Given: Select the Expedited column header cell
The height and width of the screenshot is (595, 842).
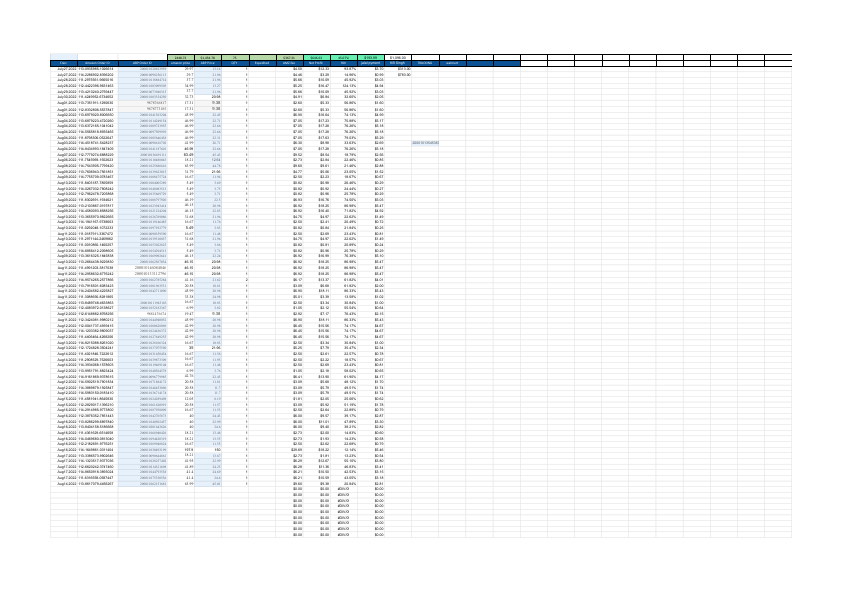Looking at the screenshot, I should point(262,63).
